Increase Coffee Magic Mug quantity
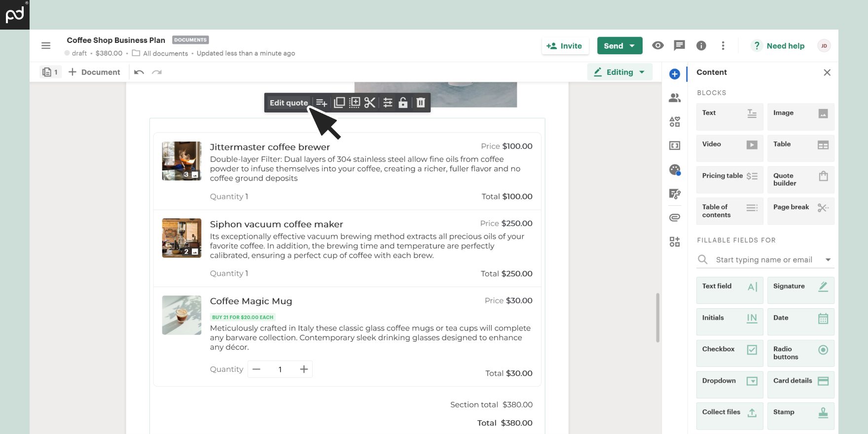Image resolution: width=868 pixels, height=434 pixels. 304,369
